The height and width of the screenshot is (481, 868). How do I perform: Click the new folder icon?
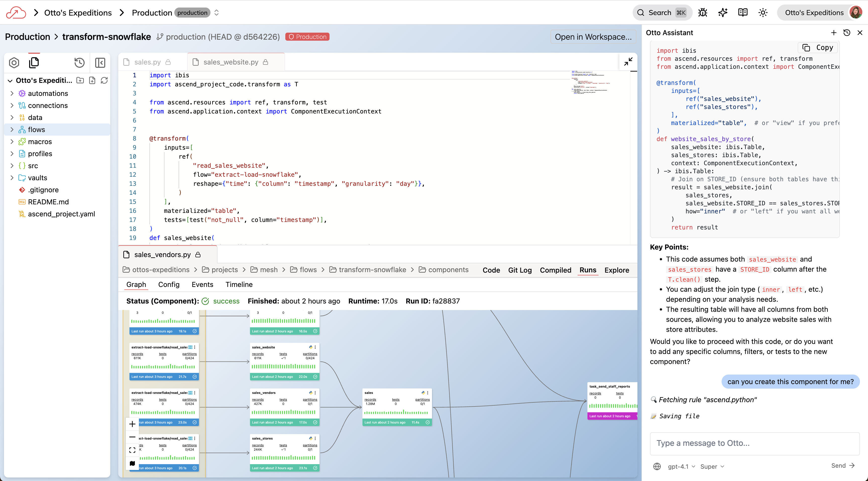click(x=80, y=80)
